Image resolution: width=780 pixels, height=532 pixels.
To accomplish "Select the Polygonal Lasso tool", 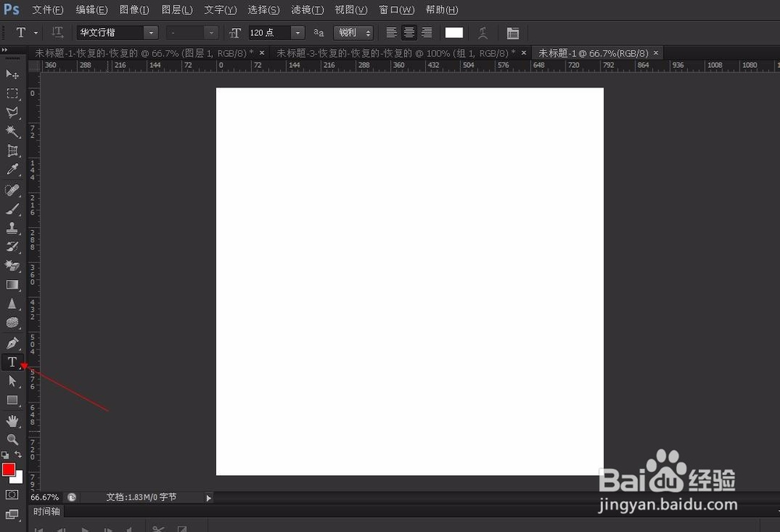I will [x=12, y=112].
